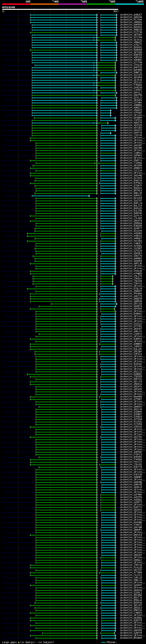Screen dimensions: 146x644
Task: Select the UniRef100_A9PB80 label
Action: click(131, 60)
